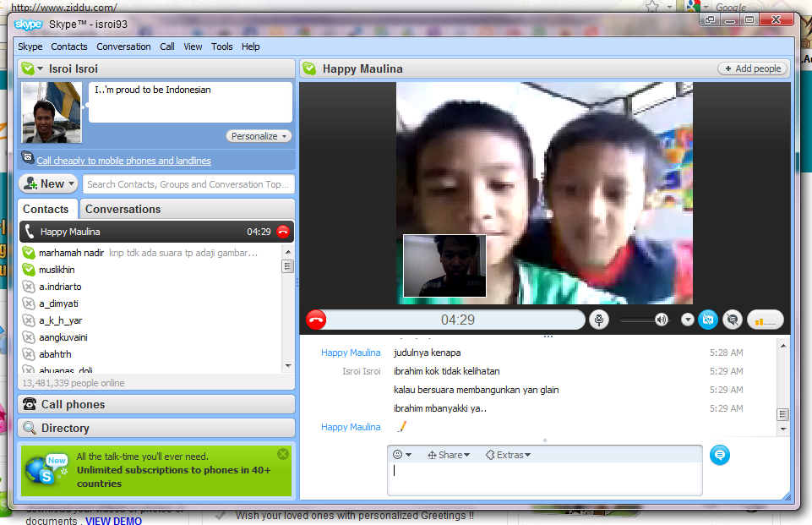Click the Directory magnifier icon
Viewport: 812px width, 525px height.
click(x=30, y=428)
